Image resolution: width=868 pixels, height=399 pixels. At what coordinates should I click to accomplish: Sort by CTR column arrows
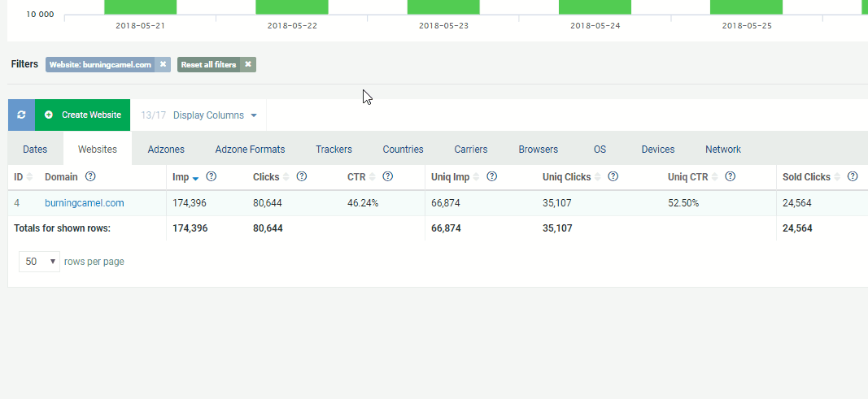tap(372, 177)
